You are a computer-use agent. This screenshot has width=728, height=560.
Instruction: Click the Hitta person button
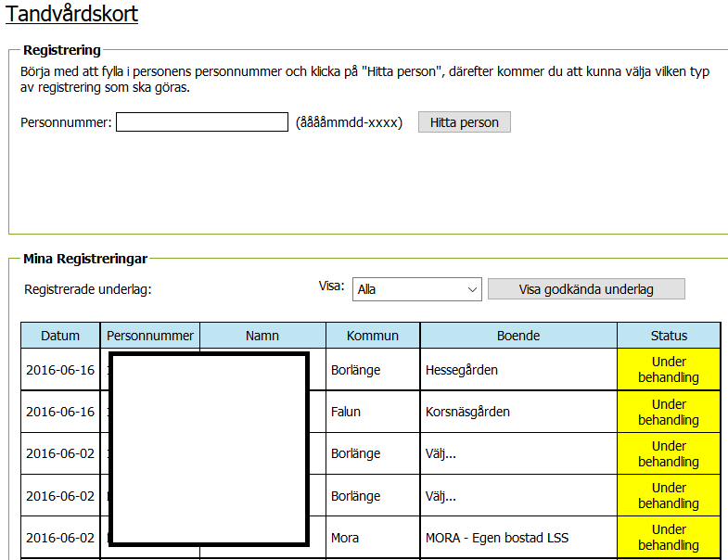coord(465,122)
